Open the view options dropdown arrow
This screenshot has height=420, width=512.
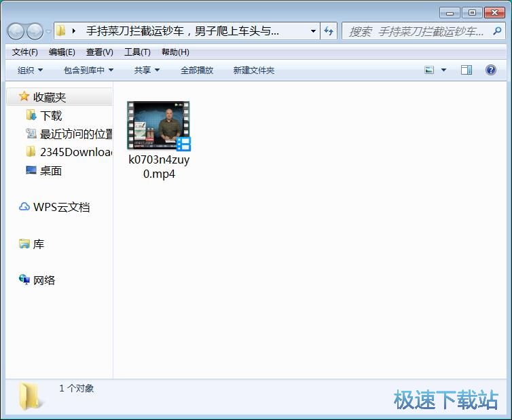click(x=443, y=70)
